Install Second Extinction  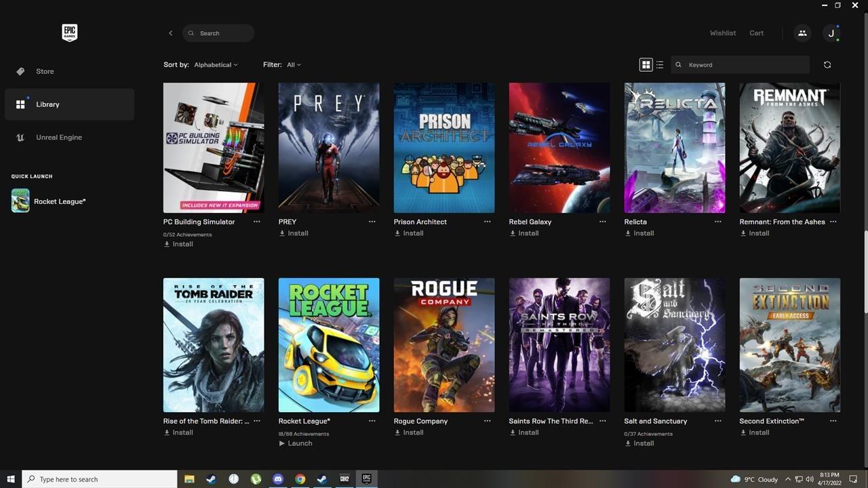[755, 432]
